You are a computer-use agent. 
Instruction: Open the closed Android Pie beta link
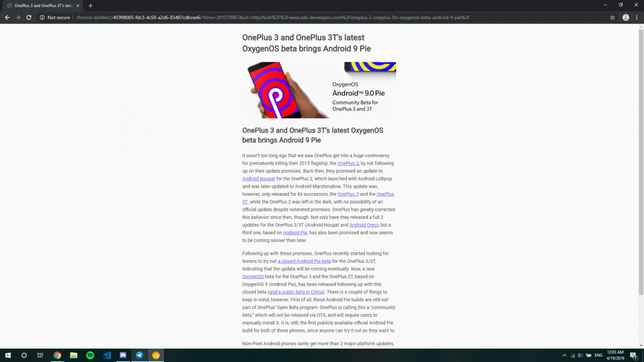coord(304,261)
